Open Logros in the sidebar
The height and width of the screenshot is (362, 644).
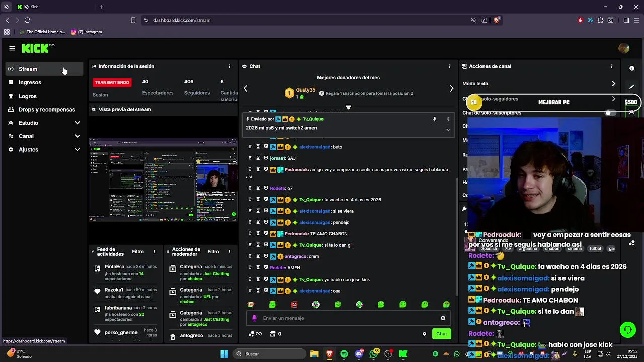pos(44,96)
